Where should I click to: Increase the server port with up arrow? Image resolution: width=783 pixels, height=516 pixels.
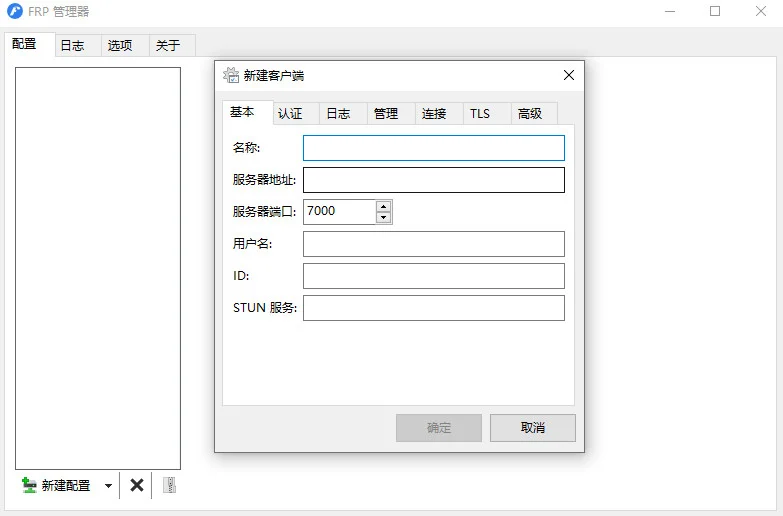pyautogui.click(x=384, y=206)
